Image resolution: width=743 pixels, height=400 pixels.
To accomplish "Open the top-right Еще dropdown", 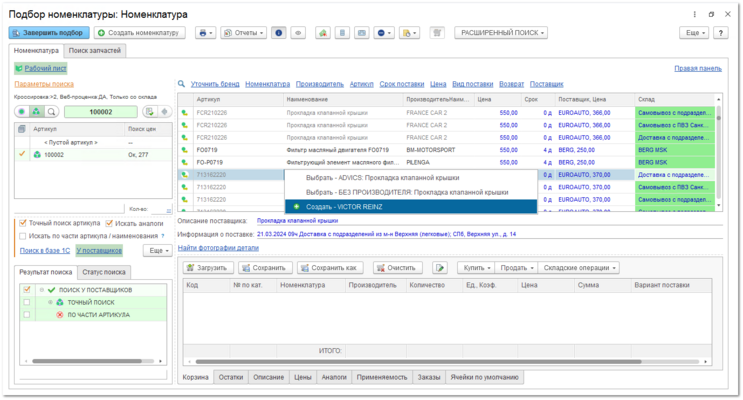I will click(694, 33).
